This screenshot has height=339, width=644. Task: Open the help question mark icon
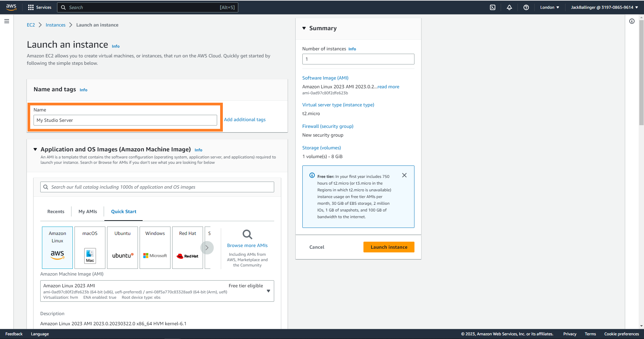526,7
